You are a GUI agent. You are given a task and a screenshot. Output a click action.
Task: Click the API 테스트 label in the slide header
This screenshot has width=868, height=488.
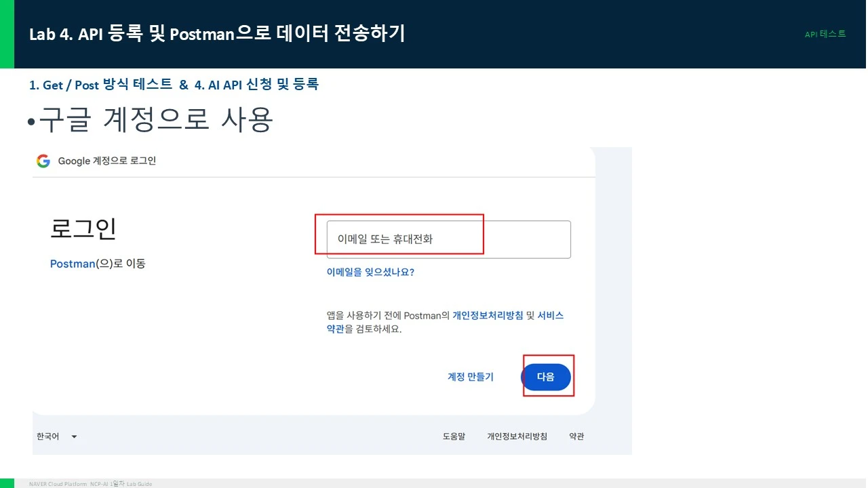(x=825, y=34)
